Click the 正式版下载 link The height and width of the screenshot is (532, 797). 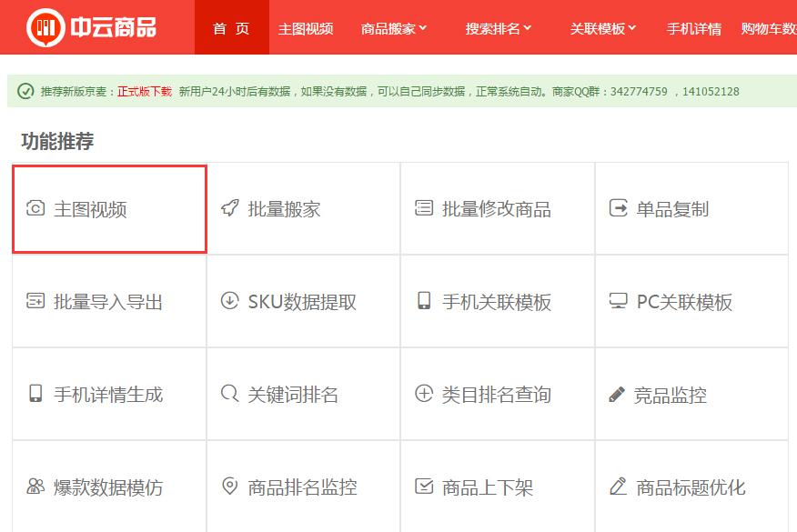click(x=145, y=92)
